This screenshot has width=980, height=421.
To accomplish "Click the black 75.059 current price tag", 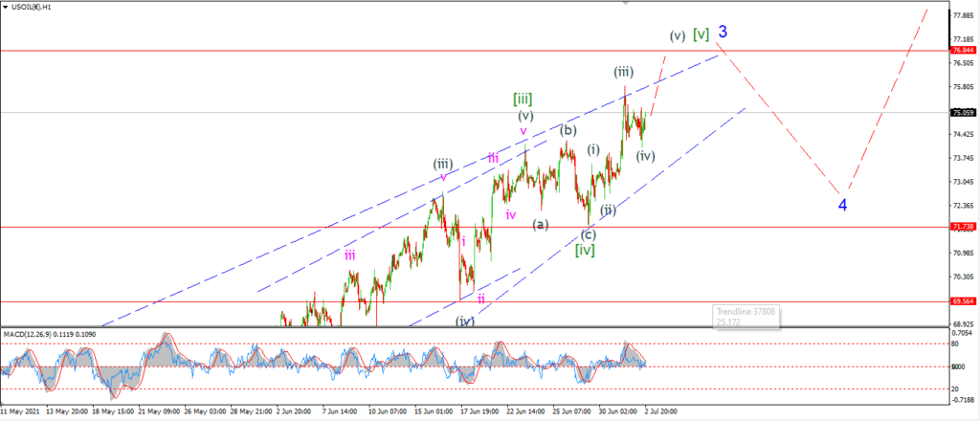I will click(x=964, y=113).
